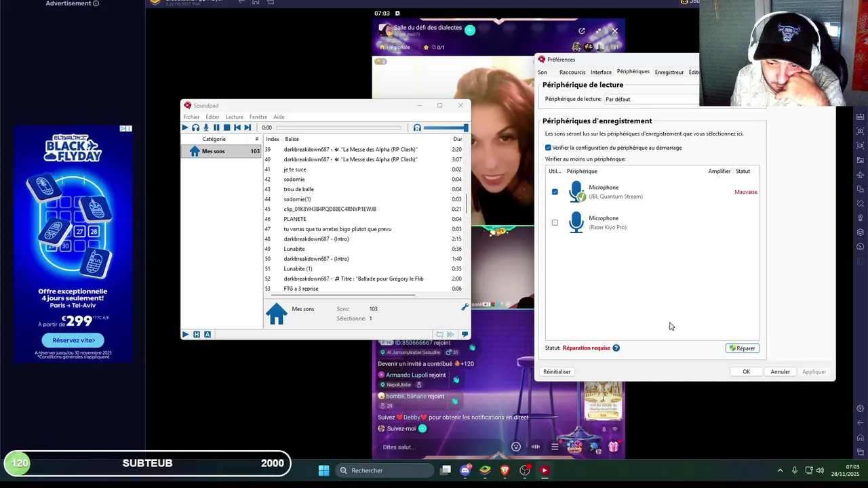Click the A icon in Soundpad status bar
868x488 pixels.
click(x=208, y=334)
